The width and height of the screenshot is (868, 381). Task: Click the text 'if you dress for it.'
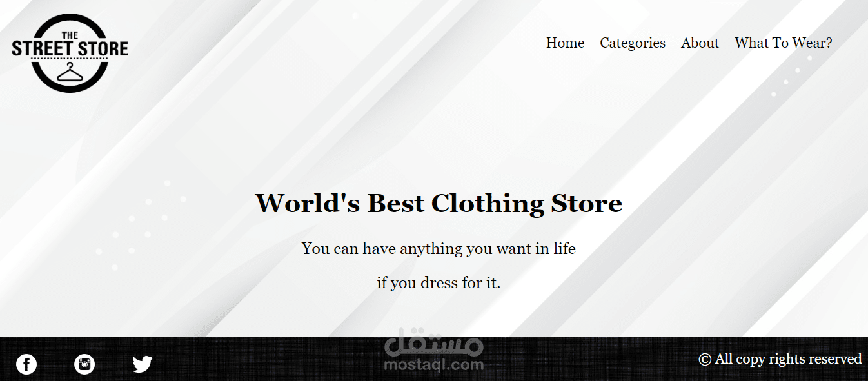(439, 282)
